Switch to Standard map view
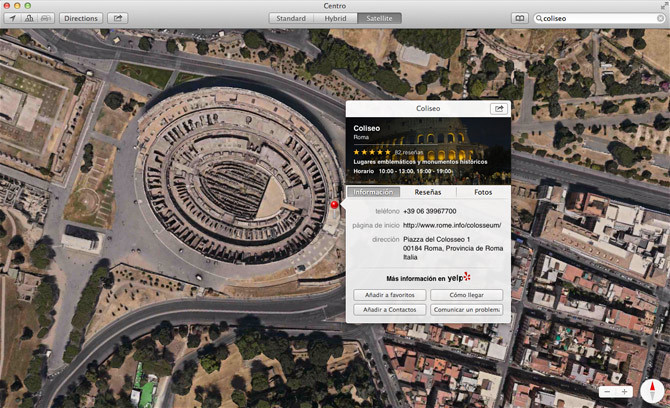The image size is (670, 408). point(291,18)
